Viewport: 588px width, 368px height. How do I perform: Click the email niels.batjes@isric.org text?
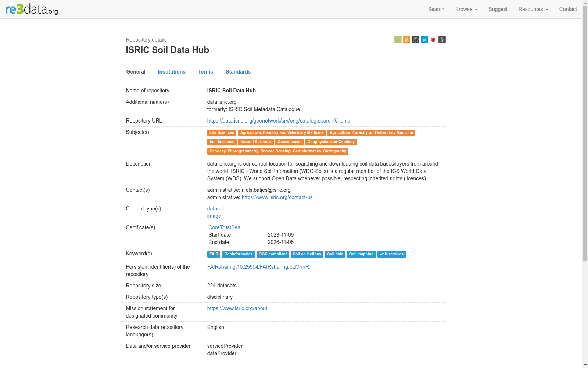pos(266,190)
